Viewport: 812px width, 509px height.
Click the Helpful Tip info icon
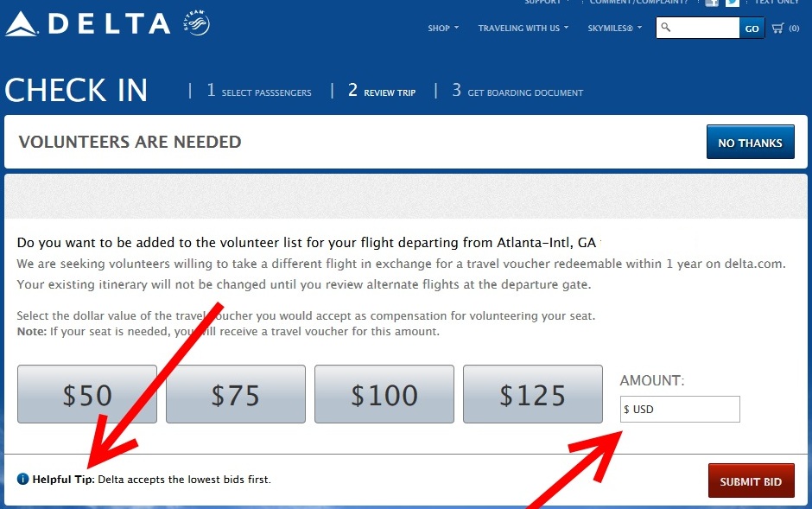[22, 479]
